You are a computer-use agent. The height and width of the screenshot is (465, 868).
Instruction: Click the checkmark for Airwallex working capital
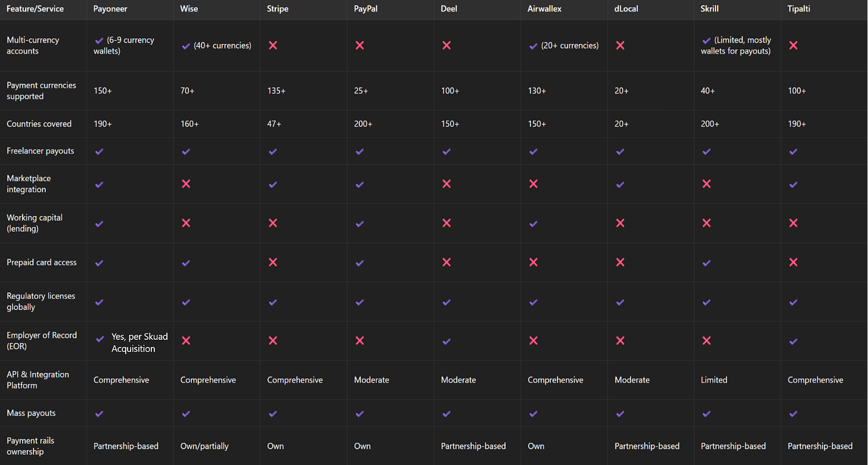(x=533, y=222)
